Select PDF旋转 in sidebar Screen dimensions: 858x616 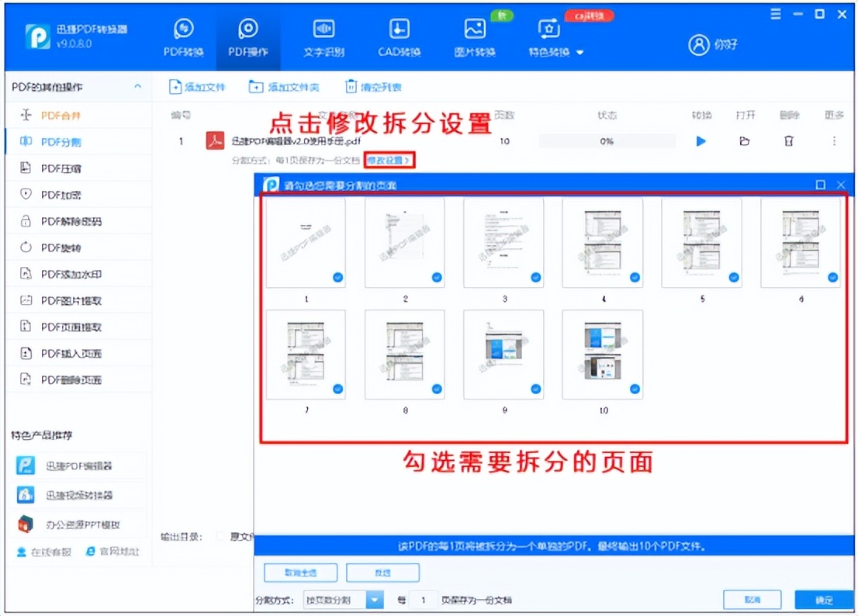(x=78, y=247)
